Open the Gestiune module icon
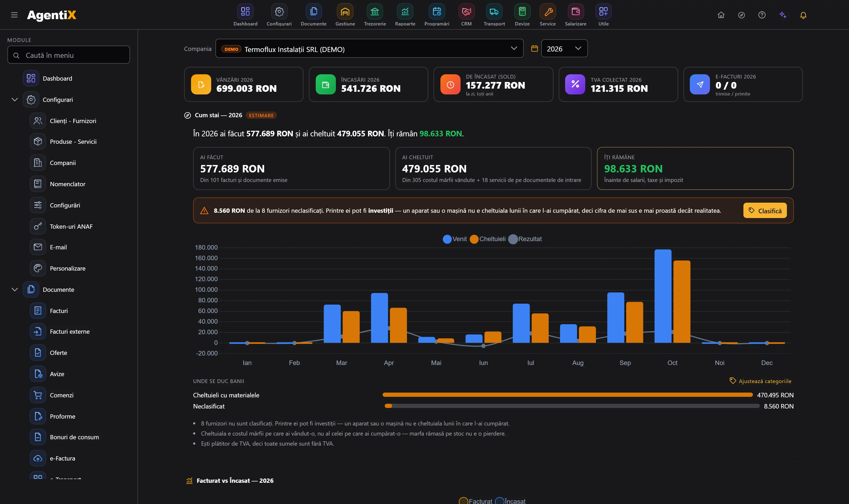 345,12
